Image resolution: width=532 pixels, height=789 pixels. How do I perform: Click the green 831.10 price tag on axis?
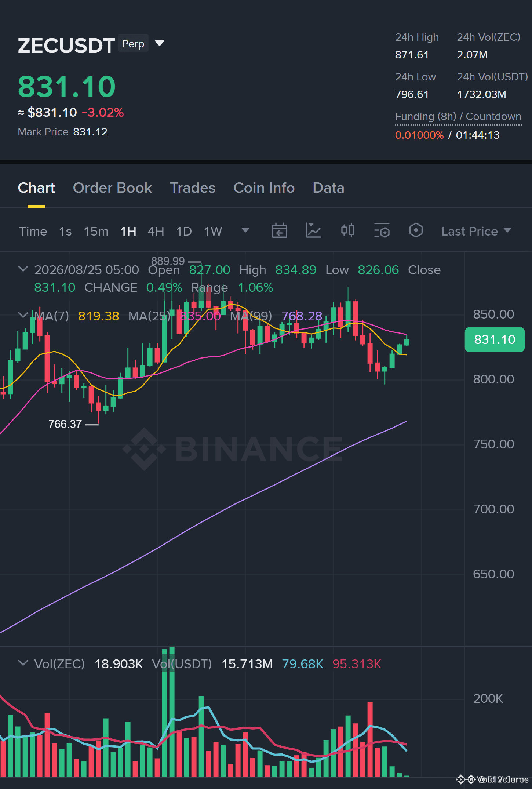pos(495,339)
